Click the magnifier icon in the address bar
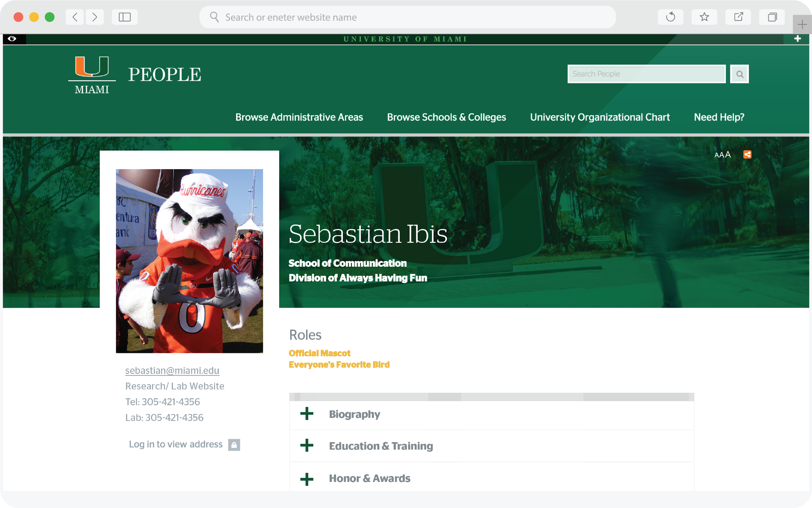This screenshot has height=508, width=812. coord(214,17)
